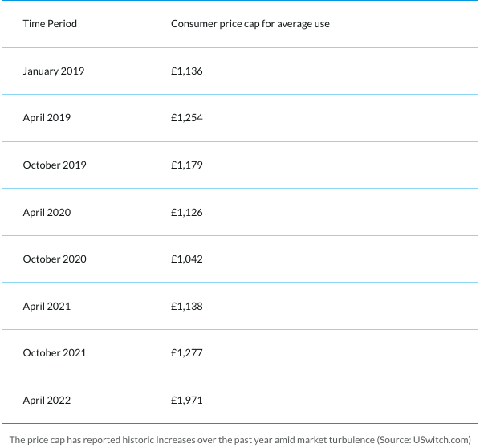Select the £1,179 price value
Screen dimensions: 480x448
(x=187, y=165)
